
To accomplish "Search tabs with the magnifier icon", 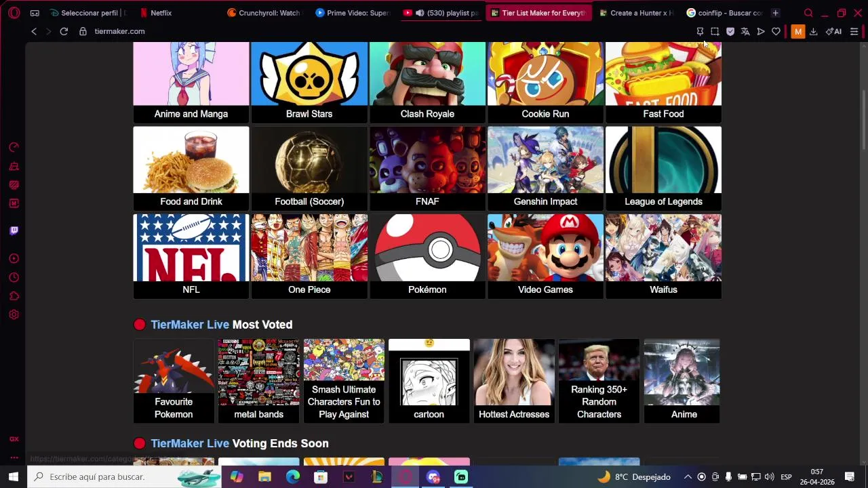I will click(808, 13).
